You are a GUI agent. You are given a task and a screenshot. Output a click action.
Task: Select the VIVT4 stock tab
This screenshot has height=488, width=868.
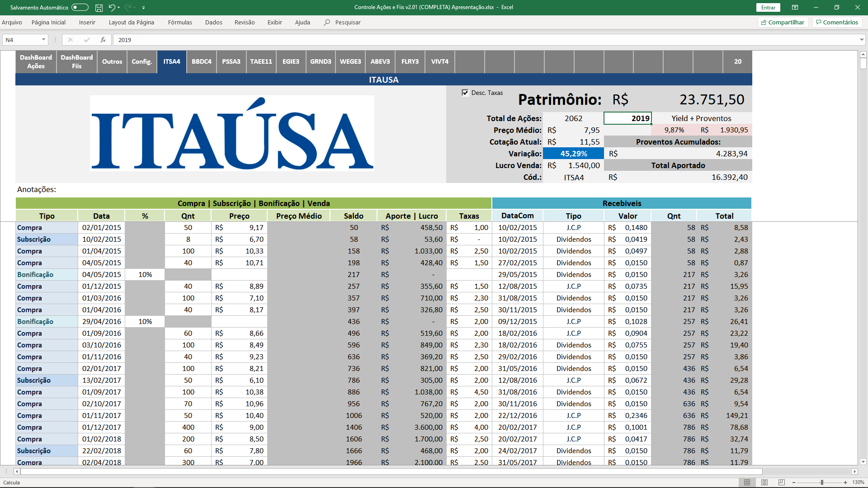(440, 61)
